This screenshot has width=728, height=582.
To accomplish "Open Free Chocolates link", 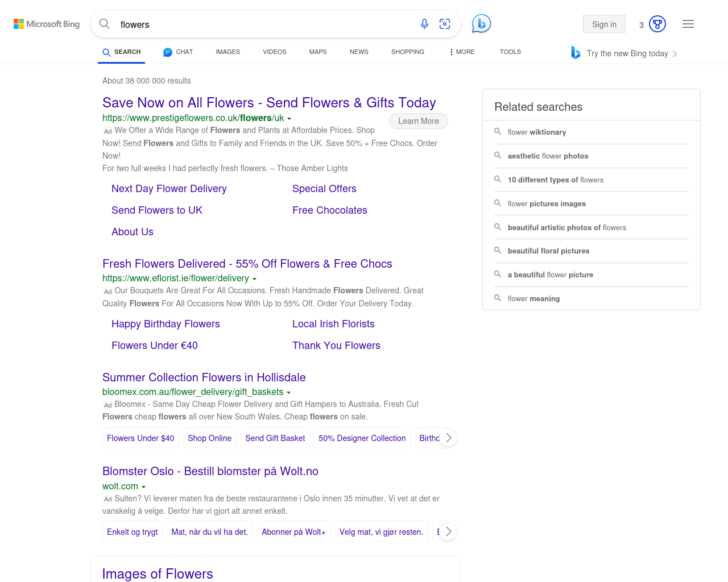I will pyautogui.click(x=330, y=210).
